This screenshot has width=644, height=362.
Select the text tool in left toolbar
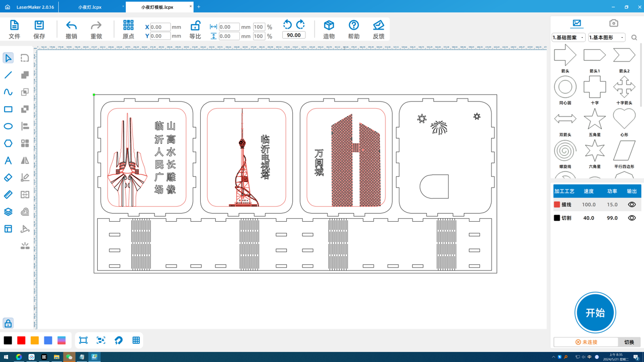8,160
